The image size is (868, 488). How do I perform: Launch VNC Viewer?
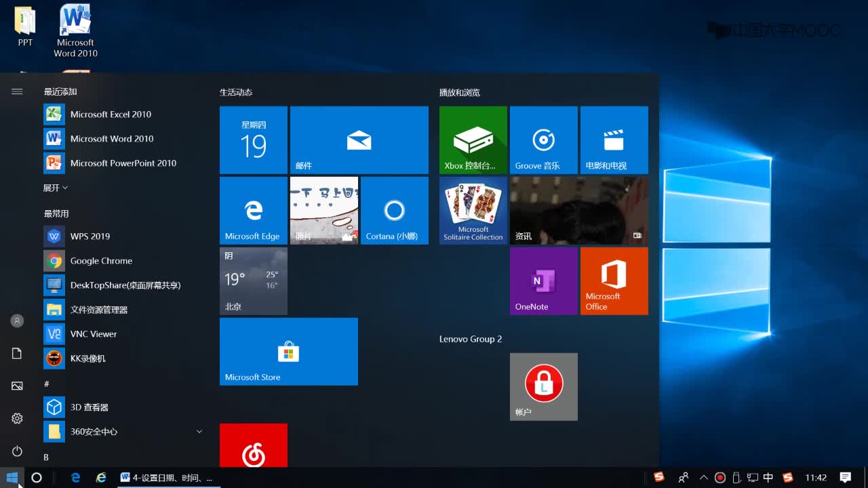123,334
